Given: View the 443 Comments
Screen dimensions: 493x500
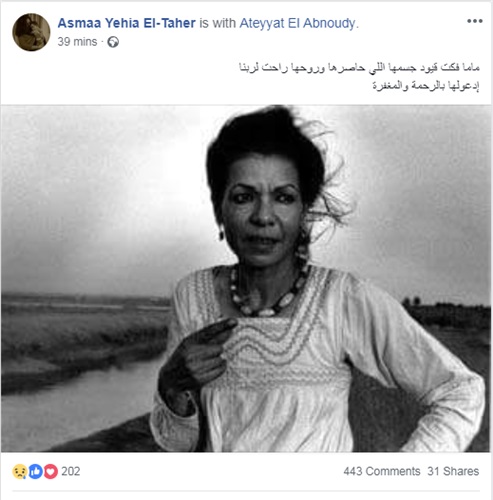Looking at the screenshot, I should click(382, 471).
